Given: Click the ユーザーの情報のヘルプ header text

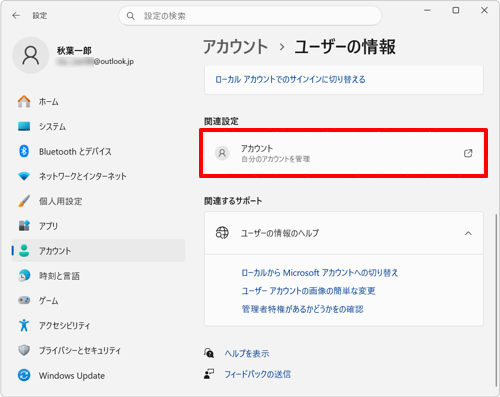Looking at the screenshot, I should coord(280,233).
